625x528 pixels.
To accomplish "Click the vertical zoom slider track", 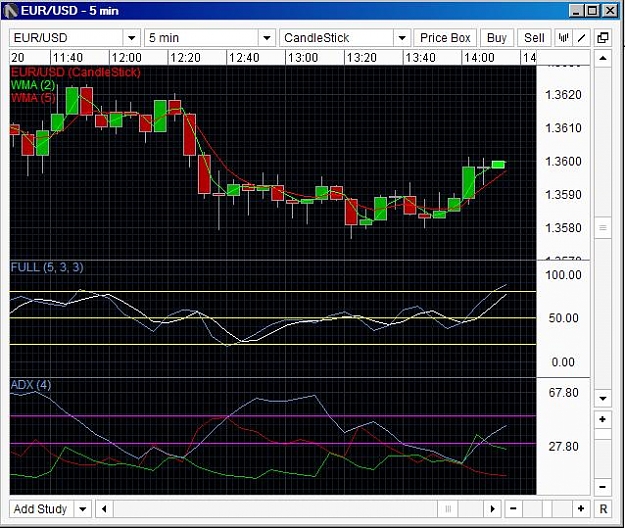I will tap(603, 453).
